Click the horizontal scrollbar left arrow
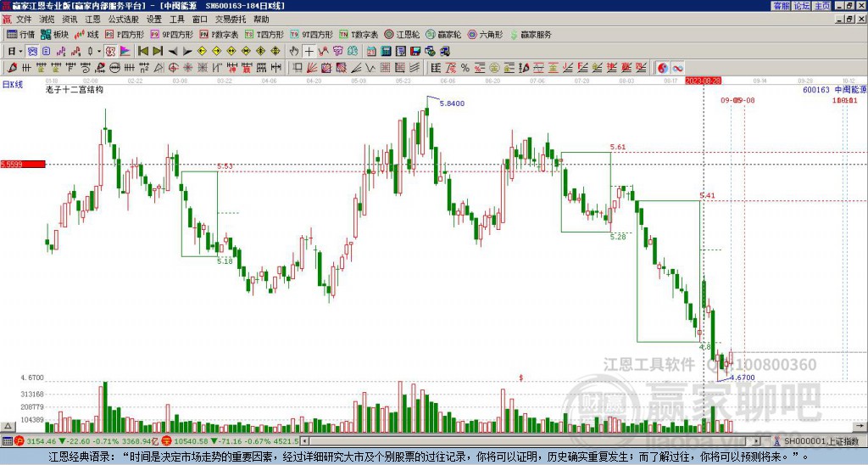Viewport: 868px width, 465px height. [305, 441]
